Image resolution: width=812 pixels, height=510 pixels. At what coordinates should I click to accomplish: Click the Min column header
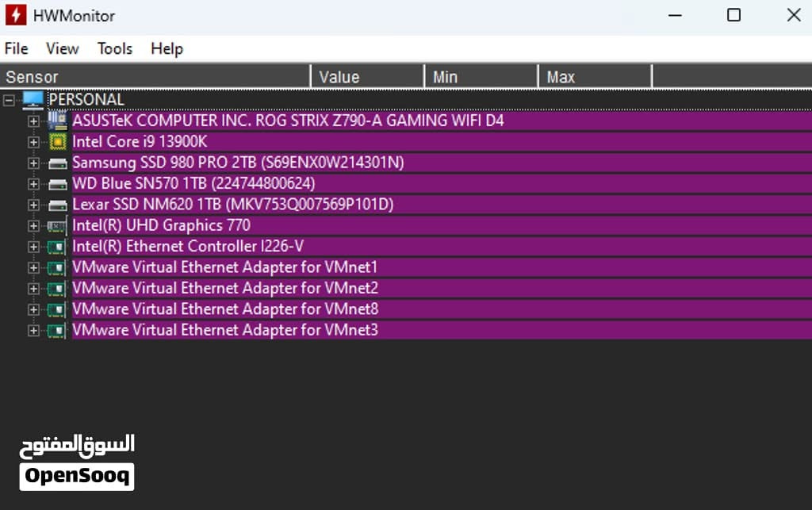(x=481, y=77)
